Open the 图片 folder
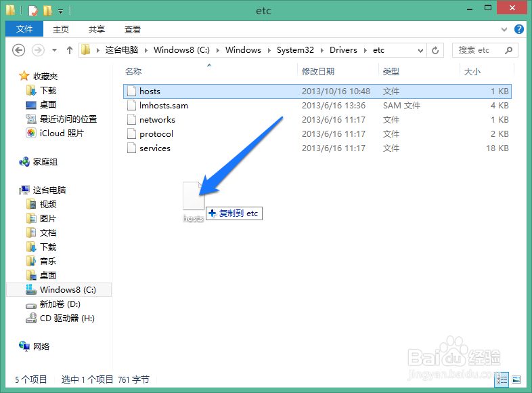Screen dimensions: 532x393 (x=48, y=218)
